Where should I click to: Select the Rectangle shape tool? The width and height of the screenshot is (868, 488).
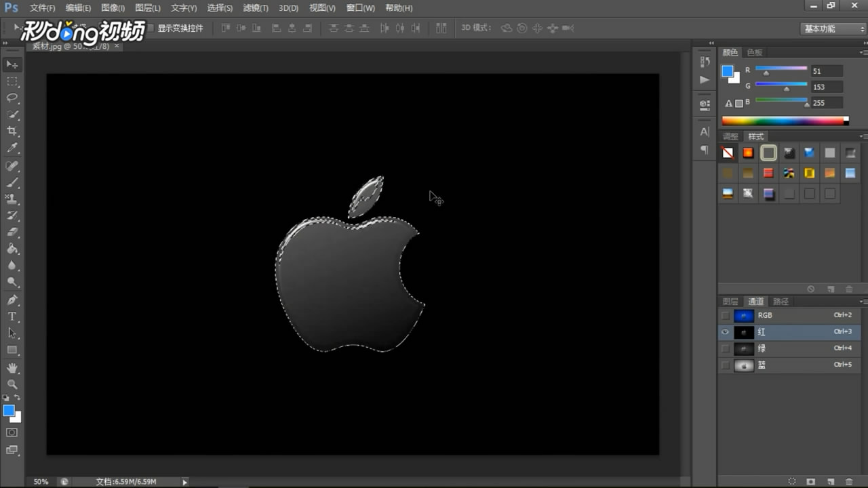12,350
